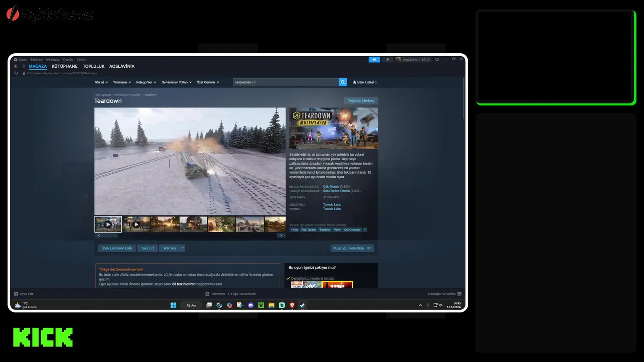Open the Windows Start button
The height and width of the screenshot is (362, 644).
click(x=173, y=305)
